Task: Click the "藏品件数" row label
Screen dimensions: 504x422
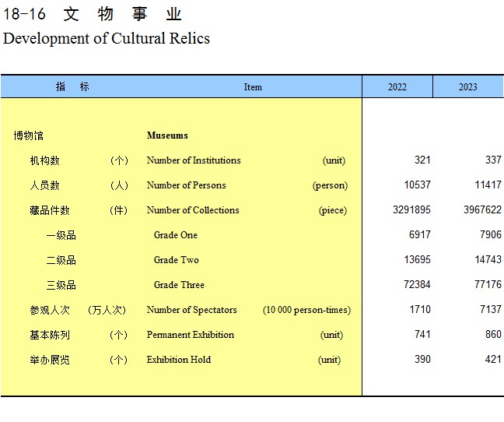Action: point(50,210)
